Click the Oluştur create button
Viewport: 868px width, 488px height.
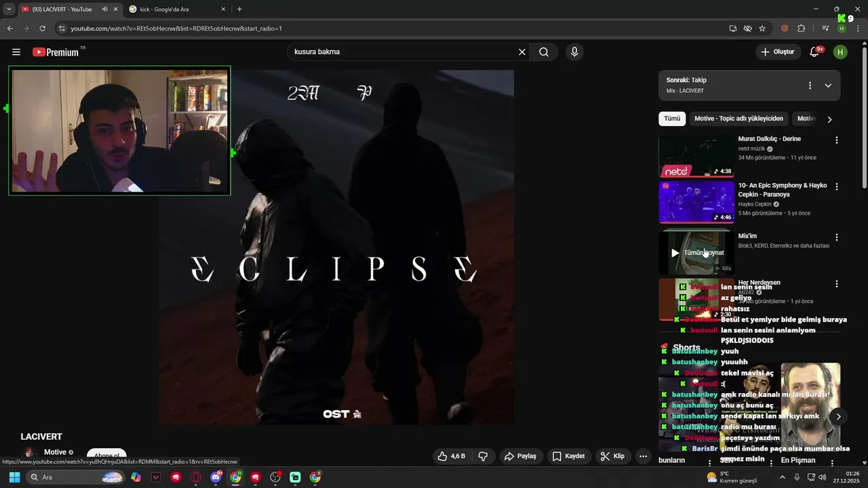tap(777, 52)
